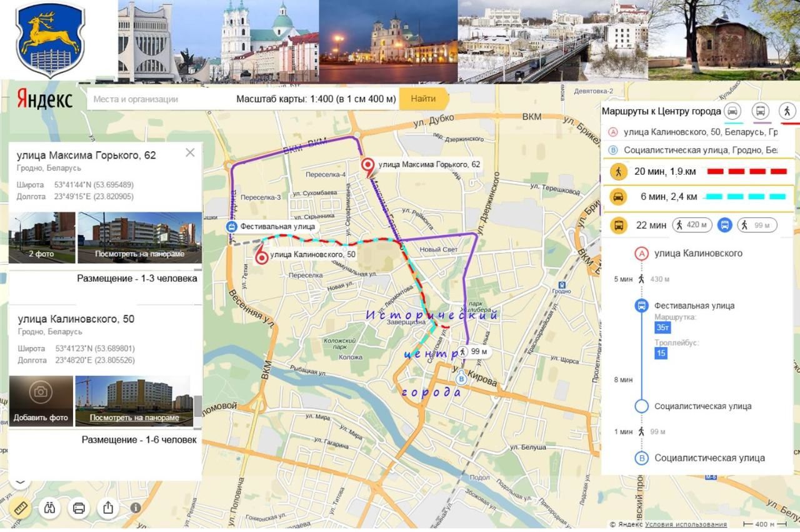
Task: Click the Yandex logo
Action: coord(44,99)
